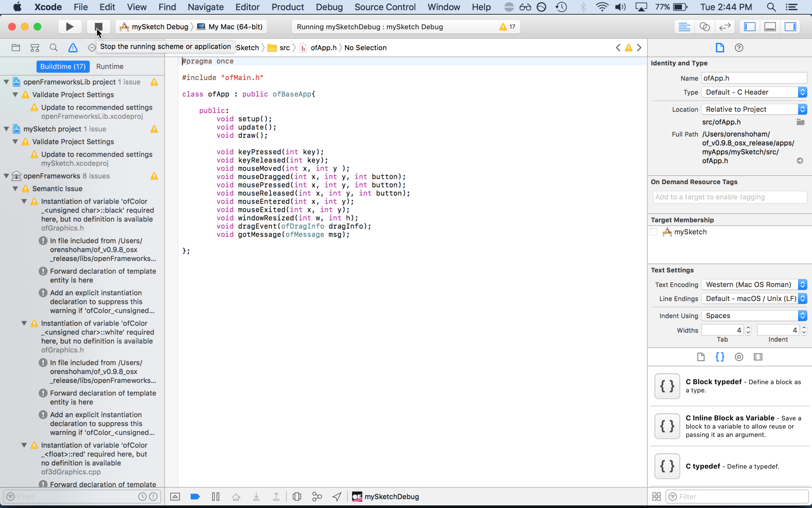Show the Quick Help inspector

point(739,48)
